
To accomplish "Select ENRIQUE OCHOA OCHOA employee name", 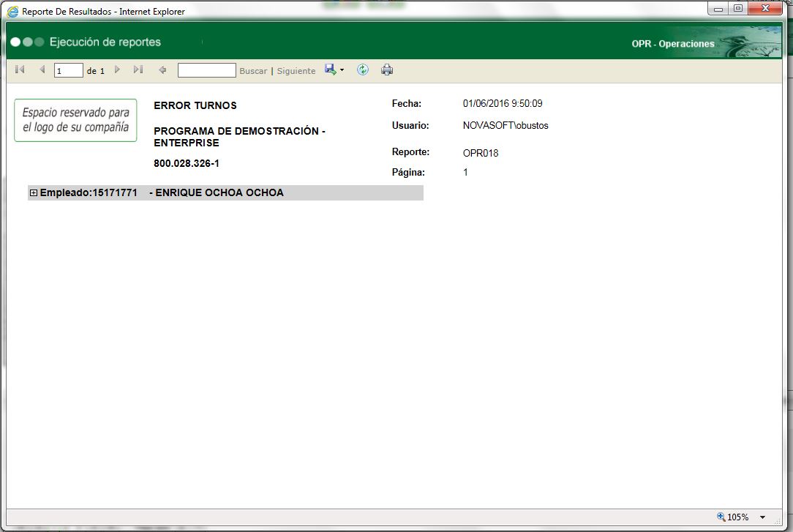I will click(x=219, y=192).
